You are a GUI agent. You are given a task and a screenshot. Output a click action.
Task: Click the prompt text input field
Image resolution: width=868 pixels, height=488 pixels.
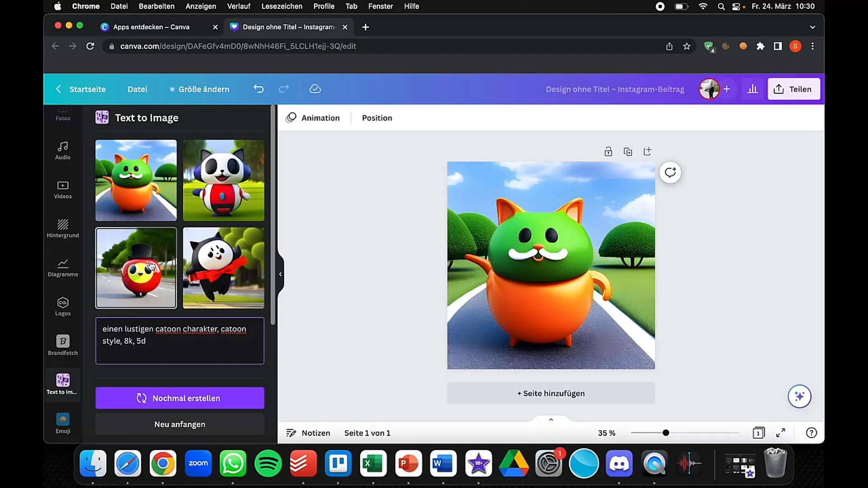coord(180,341)
